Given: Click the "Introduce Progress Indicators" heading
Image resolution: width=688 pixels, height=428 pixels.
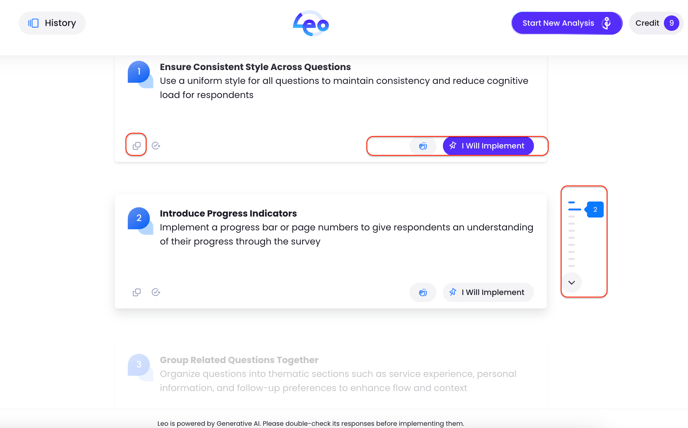Looking at the screenshot, I should coord(228,213).
